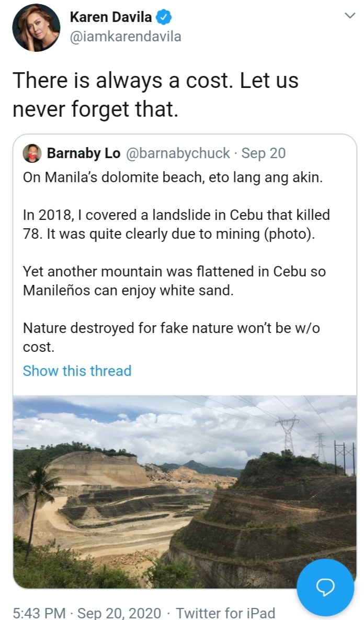Click the "On Manila's dolomite beach" line
Screen dimensions: 364x620
tap(173, 178)
